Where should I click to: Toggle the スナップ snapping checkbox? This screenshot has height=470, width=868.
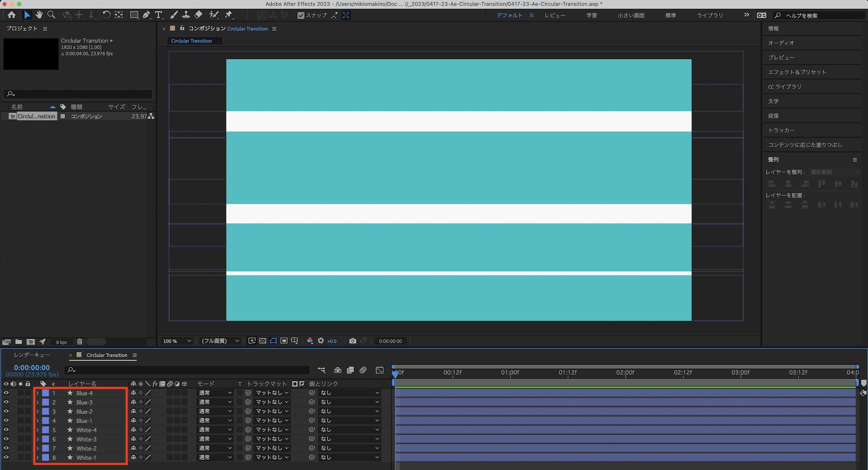[301, 15]
